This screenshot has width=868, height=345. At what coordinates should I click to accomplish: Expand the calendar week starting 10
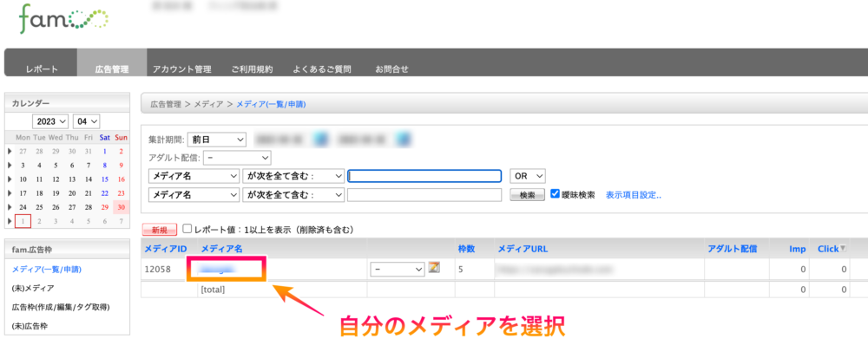(10, 179)
